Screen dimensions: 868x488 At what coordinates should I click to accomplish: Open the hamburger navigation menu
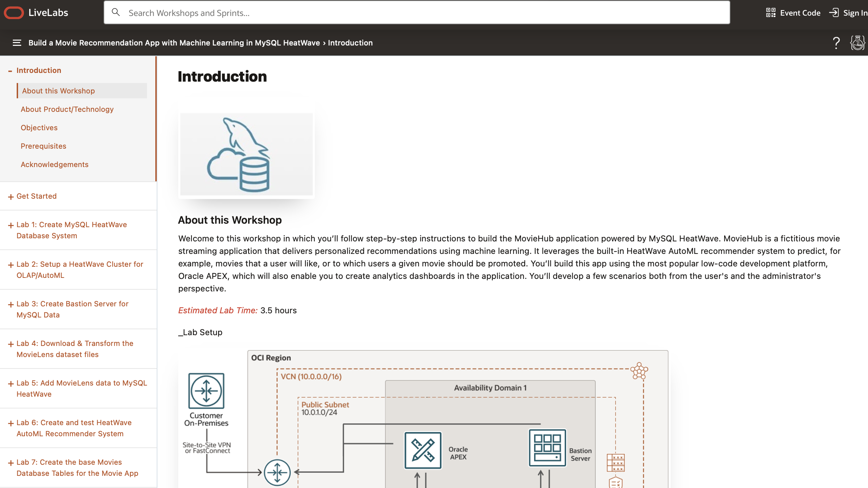click(x=16, y=42)
